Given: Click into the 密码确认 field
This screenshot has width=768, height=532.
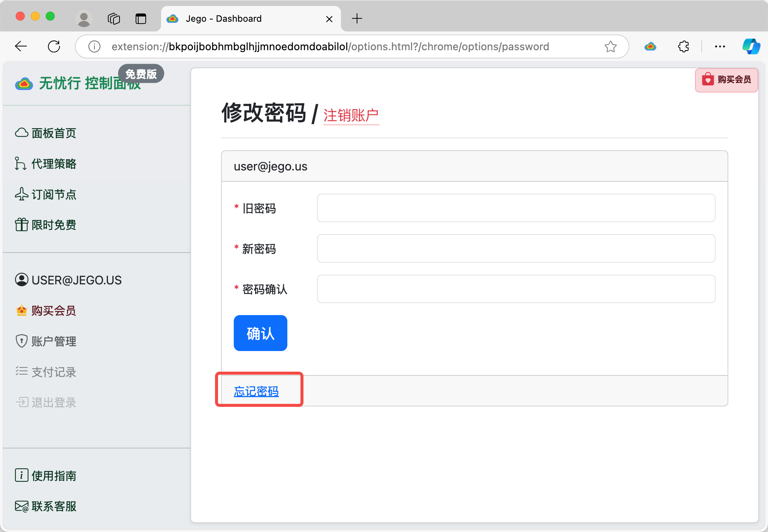Looking at the screenshot, I should (x=515, y=289).
